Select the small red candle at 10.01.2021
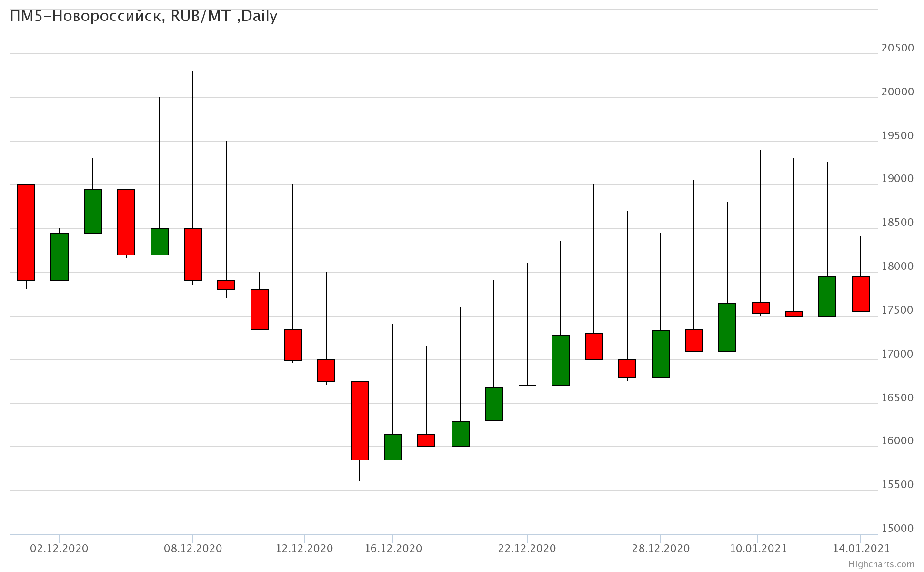This screenshot has height=572, width=924. (x=761, y=308)
